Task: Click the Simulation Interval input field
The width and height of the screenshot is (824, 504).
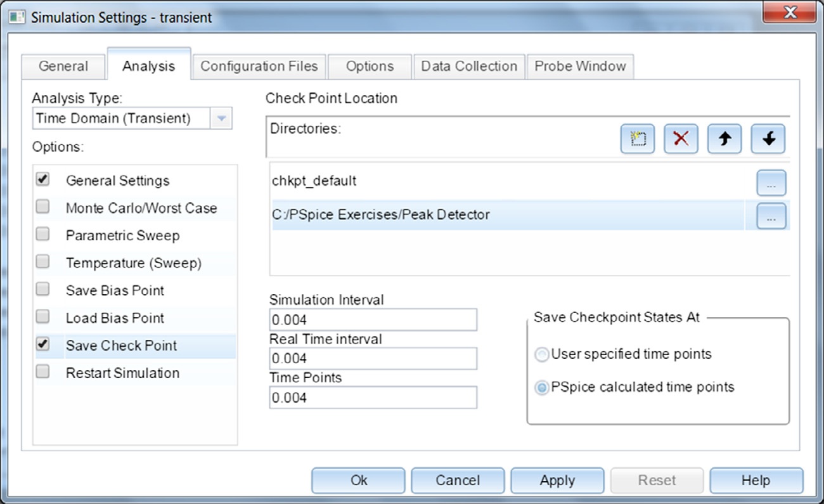Action: tap(373, 320)
